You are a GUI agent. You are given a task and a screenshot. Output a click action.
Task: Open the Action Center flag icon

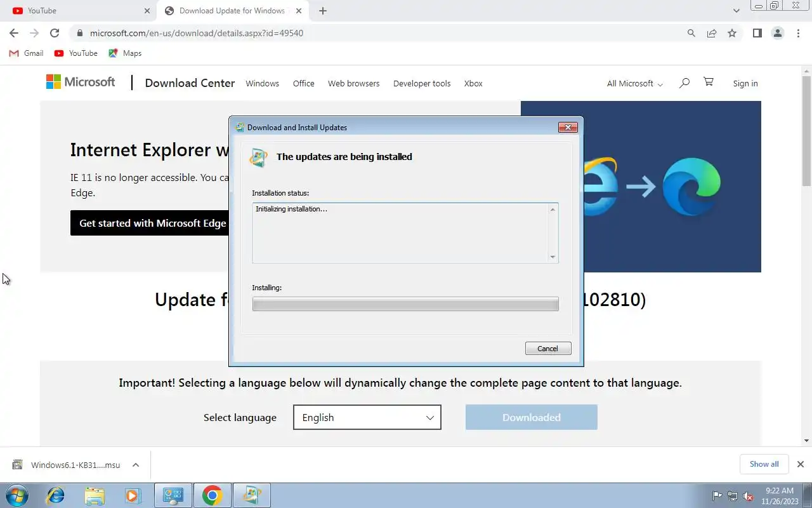coord(717,496)
